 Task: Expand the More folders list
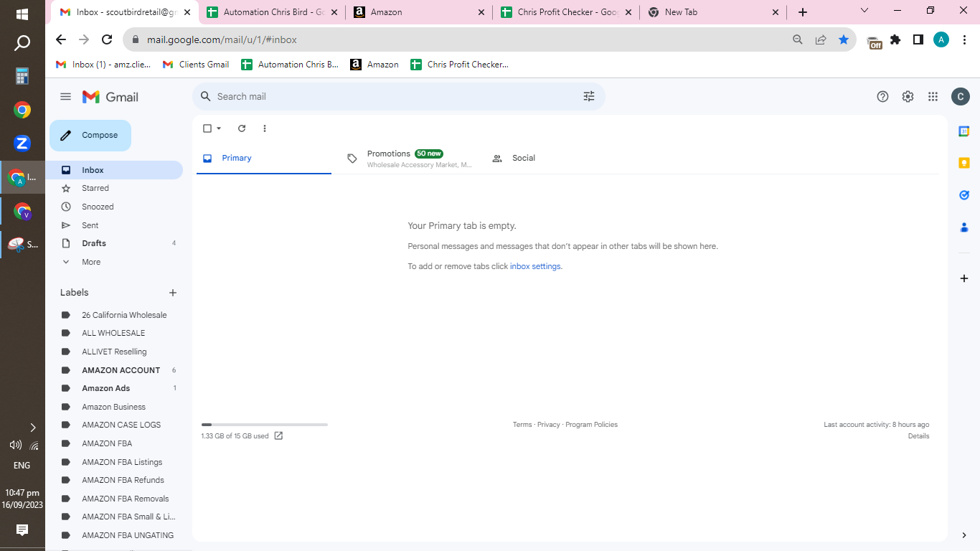[x=114, y=262]
